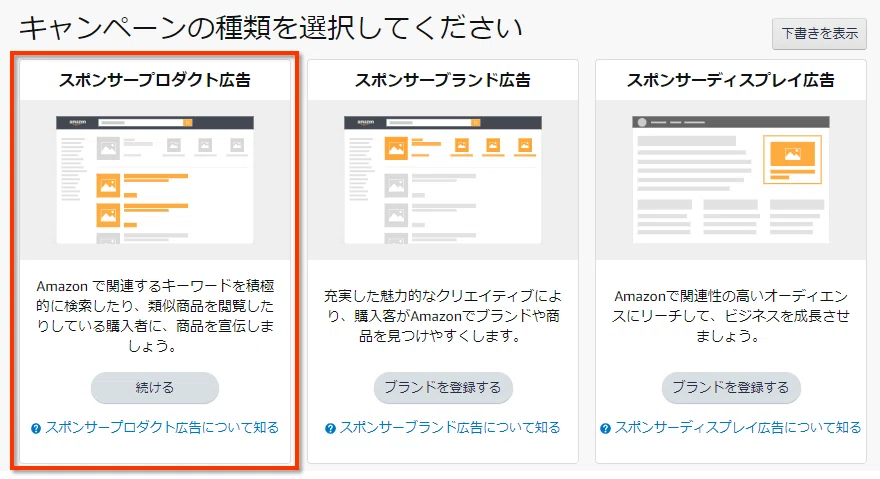Click the スポンサープロダクト広告 card title
This screenshot has width=880, height=479.
[x=155, y=80]
